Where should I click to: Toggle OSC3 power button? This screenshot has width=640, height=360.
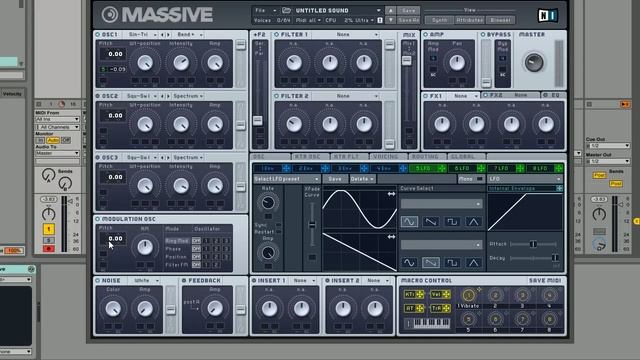(98, 157)
